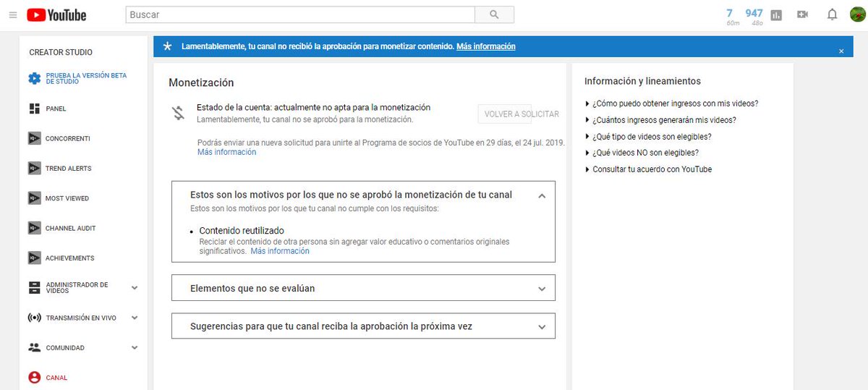
Task: Open Prueba la versión beta de Studio
Action: tap(86, 78)
